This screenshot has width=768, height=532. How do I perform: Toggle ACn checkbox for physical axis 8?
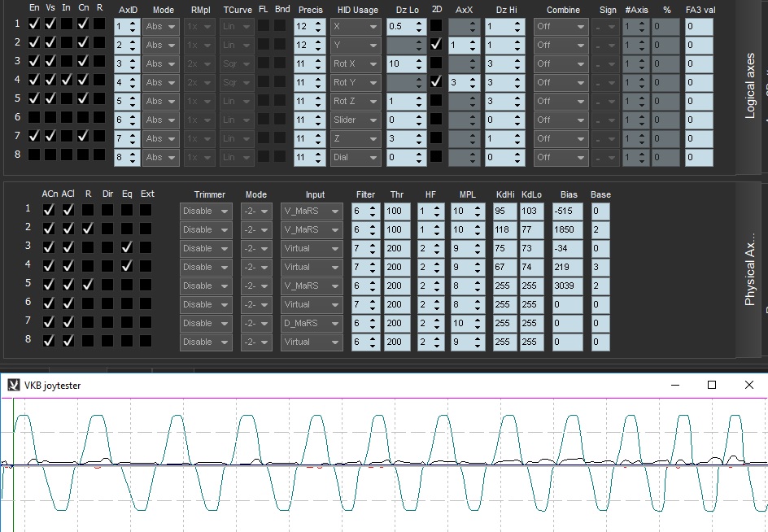pyautogui.click(x=49, y=341)
